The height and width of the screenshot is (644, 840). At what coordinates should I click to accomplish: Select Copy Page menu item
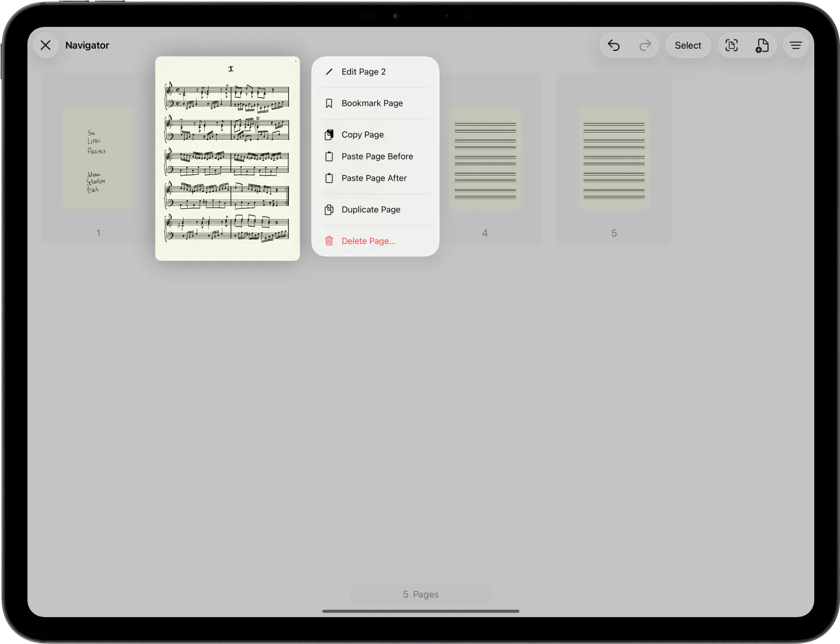pyautogui.click(x=375, y=134)
